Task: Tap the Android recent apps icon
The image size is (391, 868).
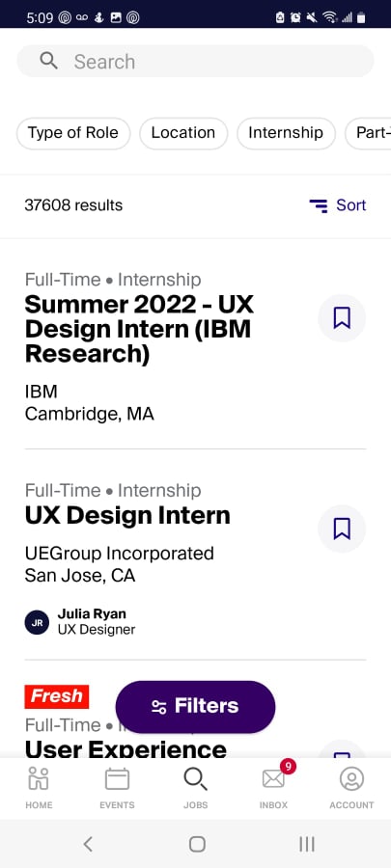Action: coord(306,844)
